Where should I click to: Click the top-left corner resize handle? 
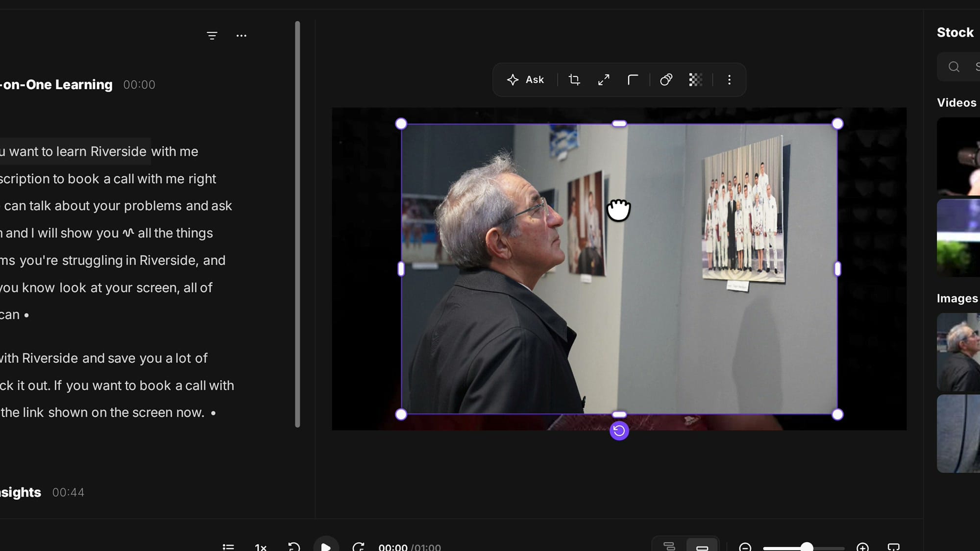(401, 124)
